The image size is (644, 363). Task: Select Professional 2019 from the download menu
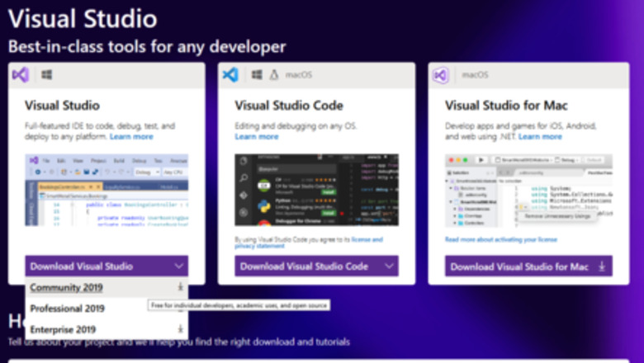[x=107, y=309]
